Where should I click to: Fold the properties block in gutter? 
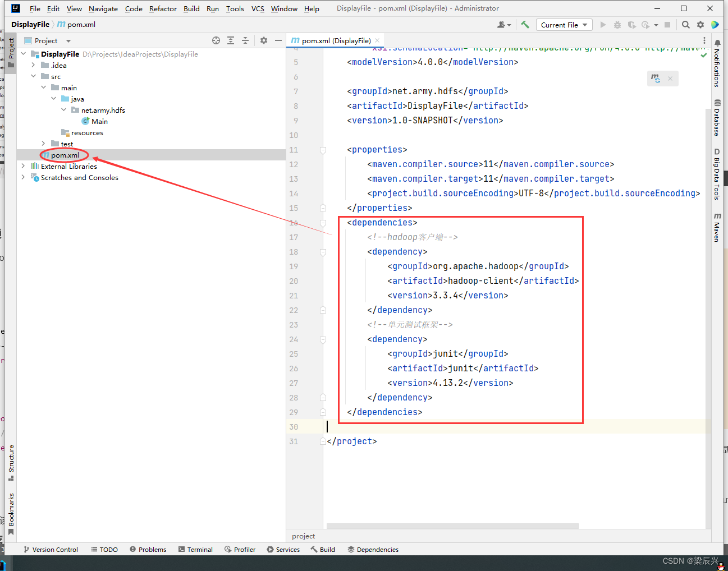point(323,150)
